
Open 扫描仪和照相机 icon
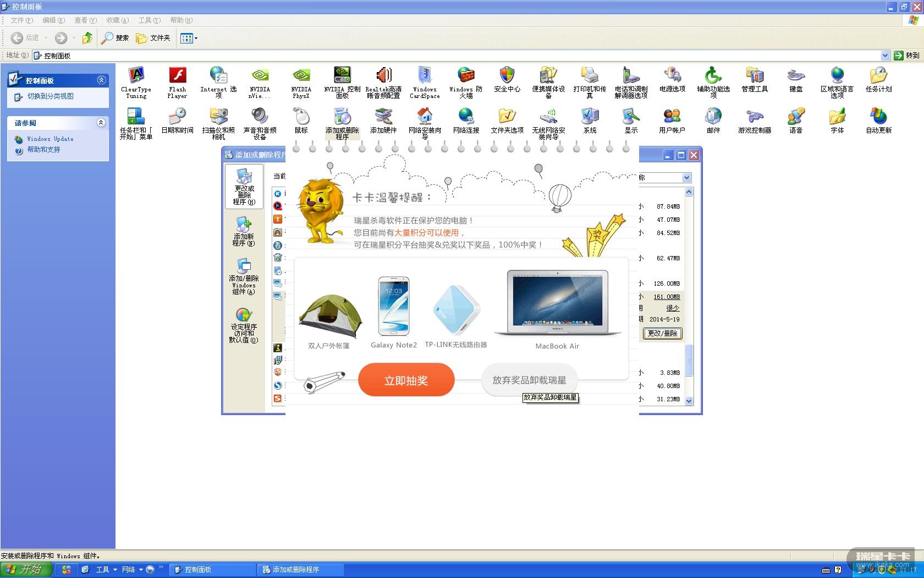tap(218, 123)
